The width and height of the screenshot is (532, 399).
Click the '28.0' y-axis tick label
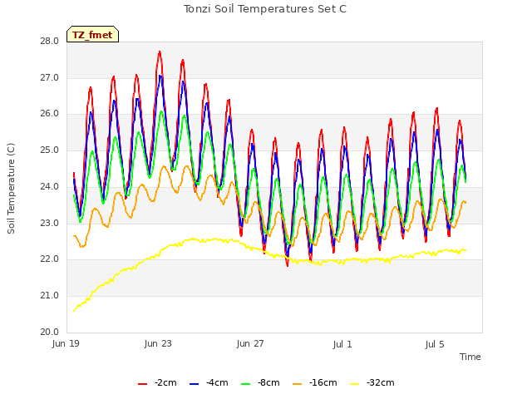(x=50, y=42)
